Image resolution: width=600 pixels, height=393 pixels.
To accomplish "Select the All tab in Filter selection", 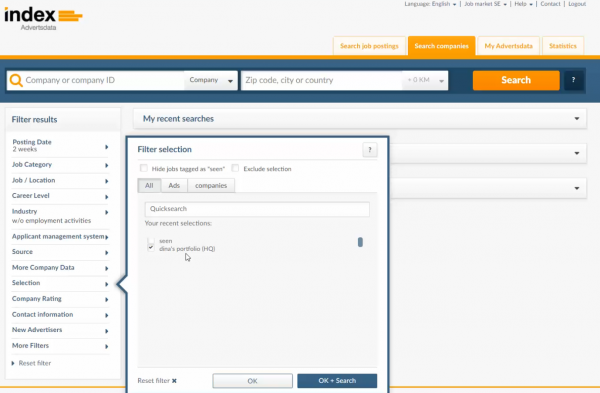I will coord(149,186).
